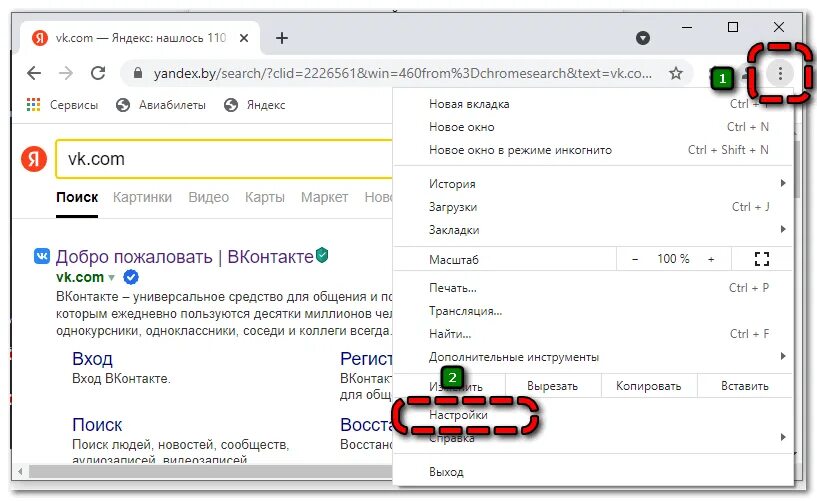Expand the История submenu

pyautogui.click(x=593, y=184)
